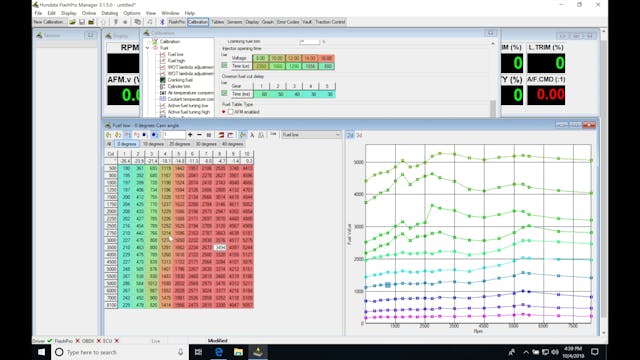Click the Error Codes toolbar button
640x360 pixels.
pyautogui.click(x=288, y=22)
